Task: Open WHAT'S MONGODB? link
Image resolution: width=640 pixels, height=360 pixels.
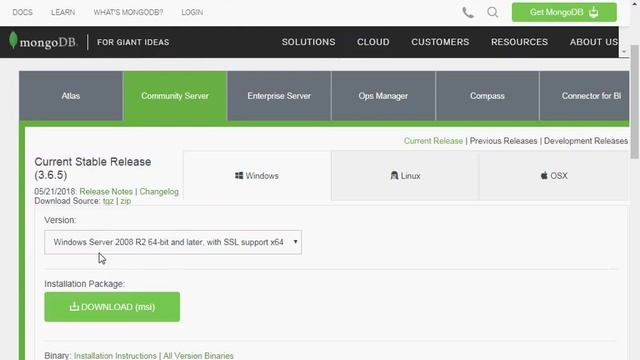Action: (x=128, y=12)
